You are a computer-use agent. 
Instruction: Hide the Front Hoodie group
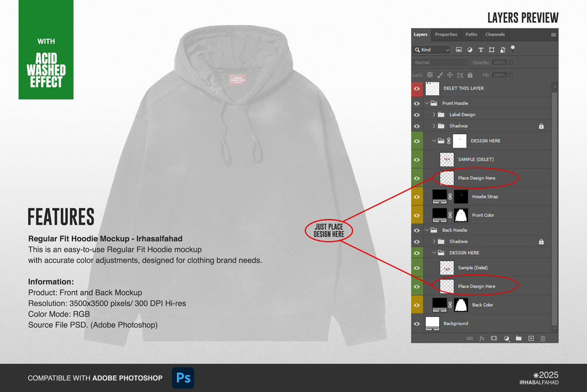(417, 103)
